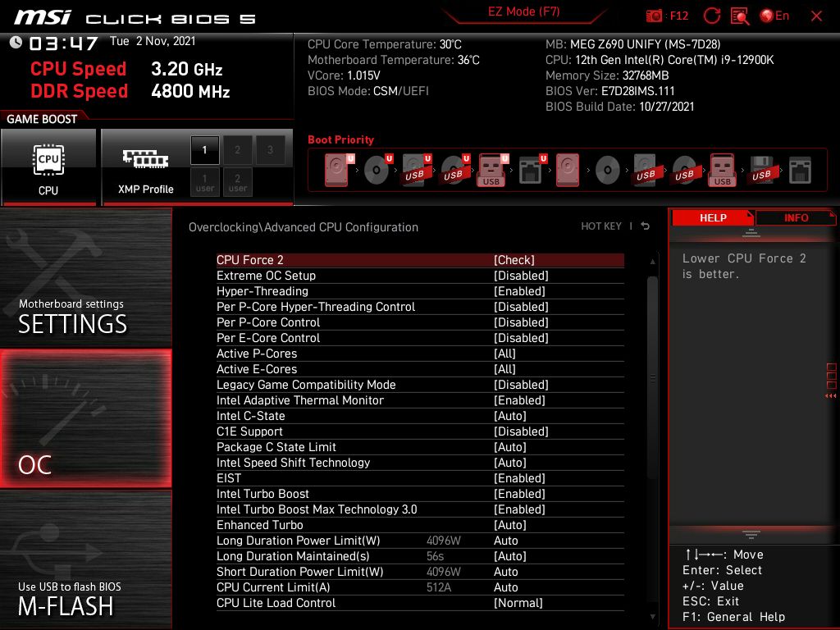This screenshot has width=840, height=630.
Task: Select the CPU Force 2 Check entry
Action: [420, 260]
